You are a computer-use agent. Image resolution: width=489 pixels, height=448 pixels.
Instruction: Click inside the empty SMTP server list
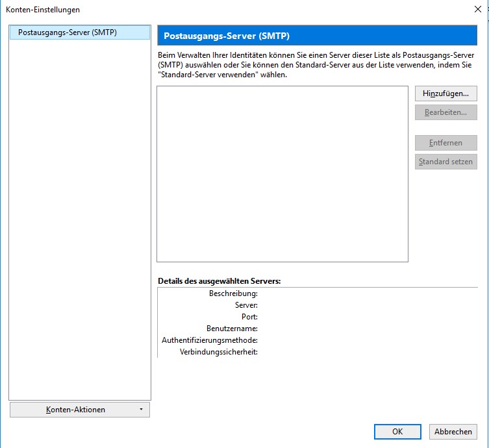pos(282,173)
